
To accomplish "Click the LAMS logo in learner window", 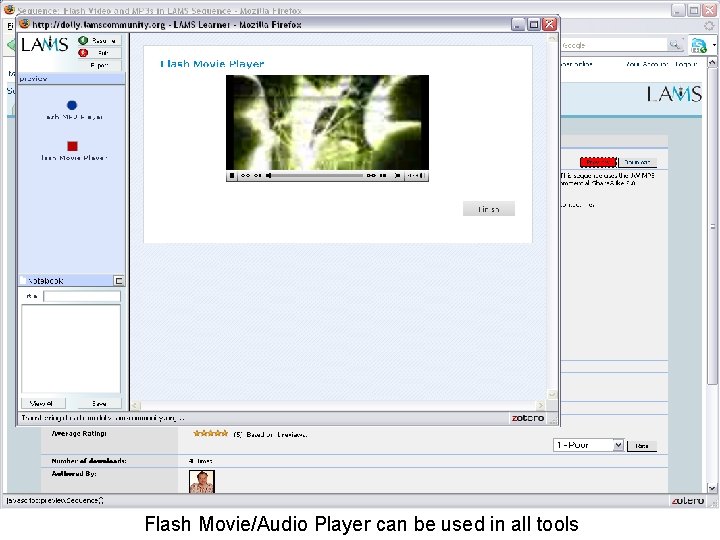I will [45, 45].
